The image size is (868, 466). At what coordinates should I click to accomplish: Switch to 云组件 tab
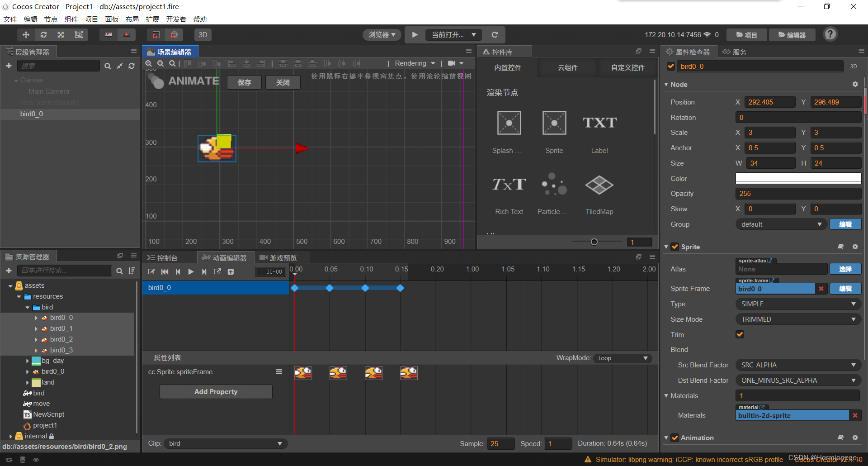[568, 67]
